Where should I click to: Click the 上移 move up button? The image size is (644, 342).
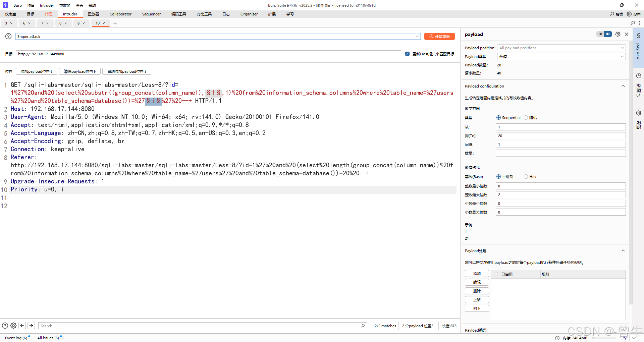pyautogui.click(x=477, y=300)
